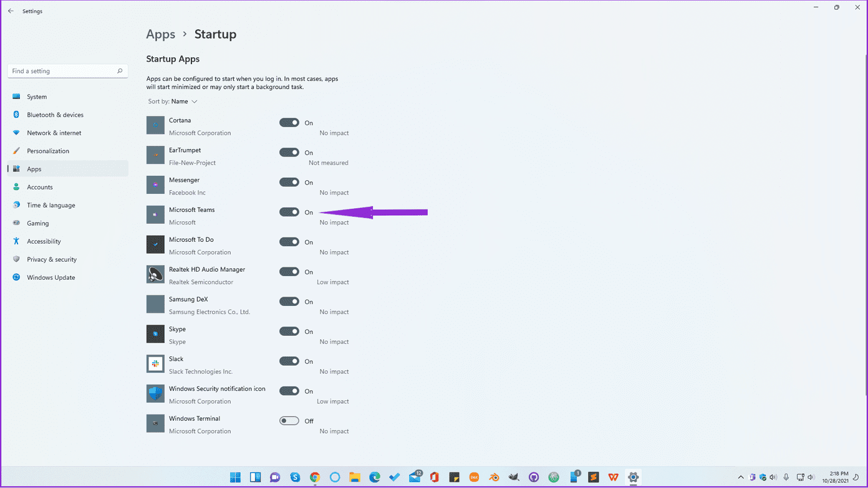
Task: Open Sublime Text from the taskbar
Action: pos(594,477)
